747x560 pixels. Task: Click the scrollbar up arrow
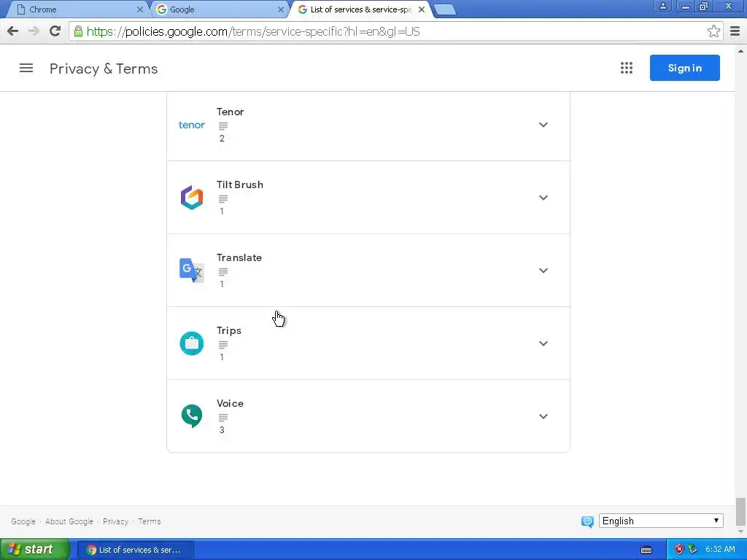coord(740,50)
